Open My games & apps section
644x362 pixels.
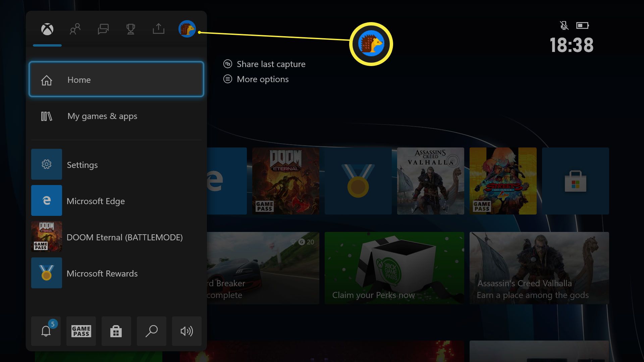tap(117, 116)
